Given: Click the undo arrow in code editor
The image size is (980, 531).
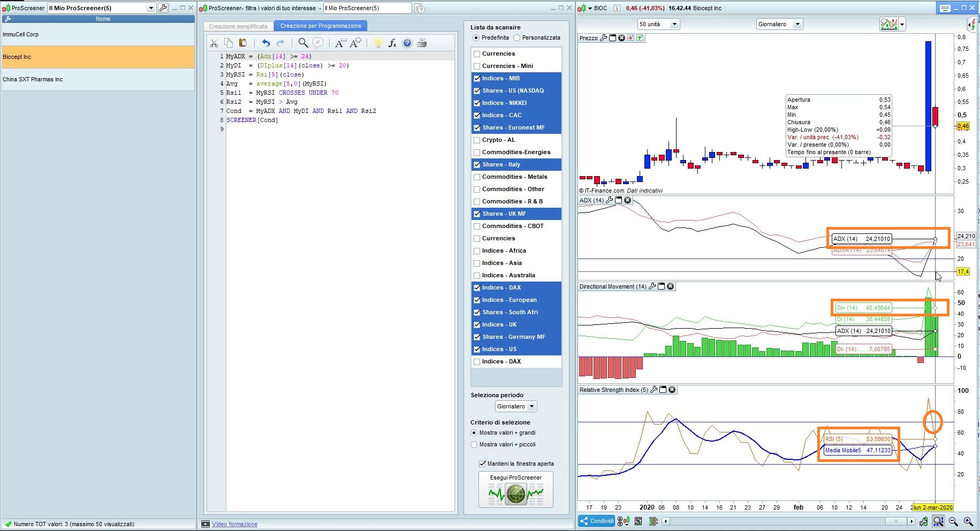Looking at the screenshot, I should coord(265,43).
